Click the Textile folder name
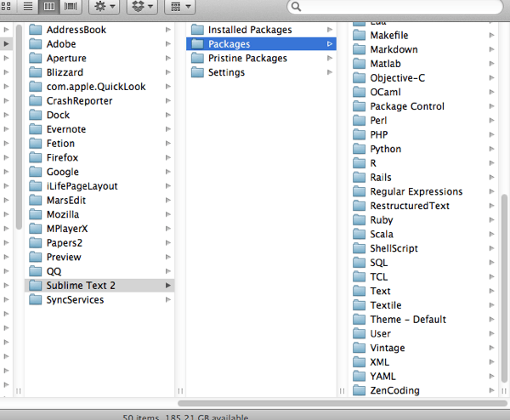Image resolution: width=510 pixels, height=420 pixels. pos(386,305)
